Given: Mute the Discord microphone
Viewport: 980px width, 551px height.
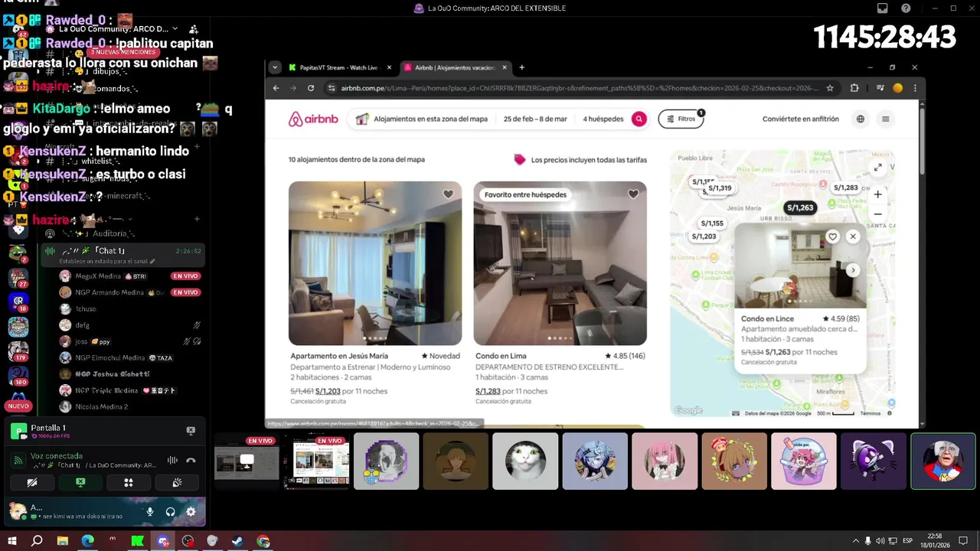Looking at the screenshot, I should (x=150, y=512).
